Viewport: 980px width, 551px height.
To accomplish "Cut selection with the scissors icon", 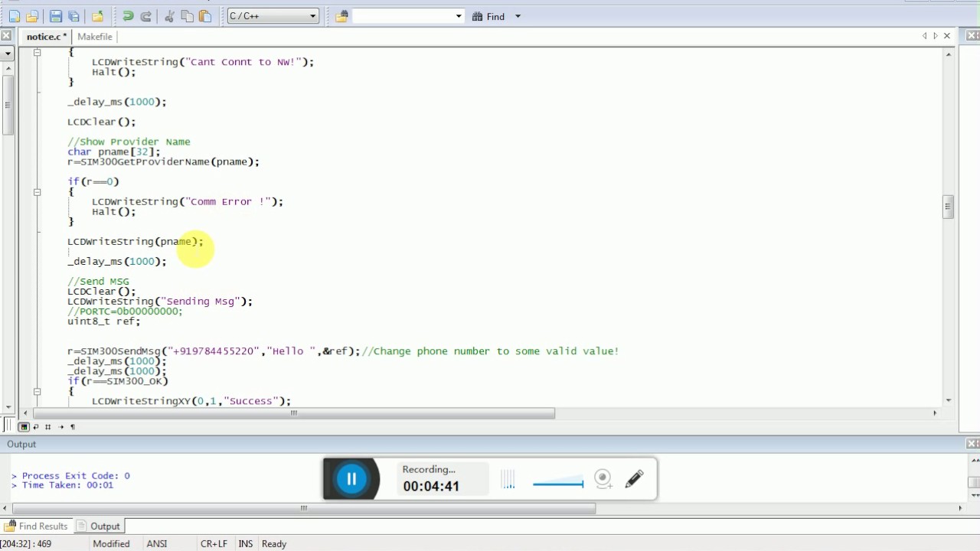I will [x=169, y=16].
